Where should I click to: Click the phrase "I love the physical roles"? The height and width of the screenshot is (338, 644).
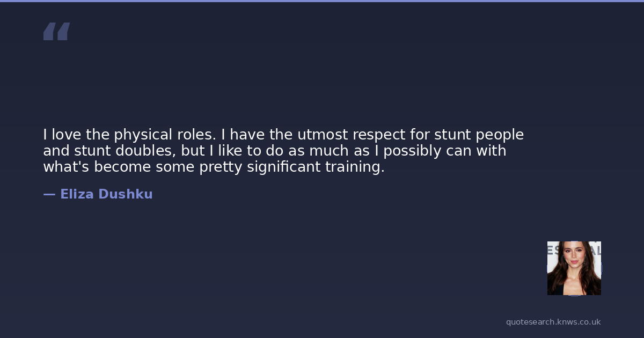coord(126,135)
